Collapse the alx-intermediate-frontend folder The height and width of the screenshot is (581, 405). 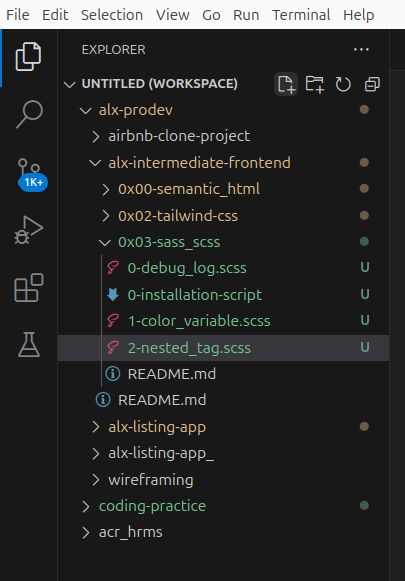[x=95, y=163]
